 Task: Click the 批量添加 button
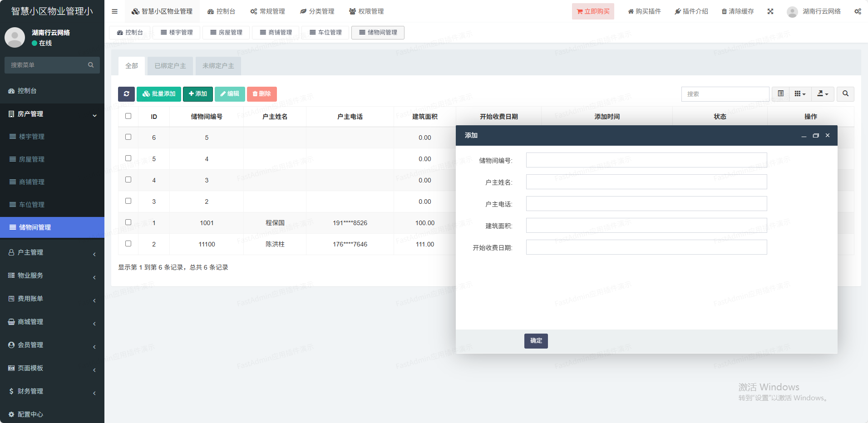[159, 94]
